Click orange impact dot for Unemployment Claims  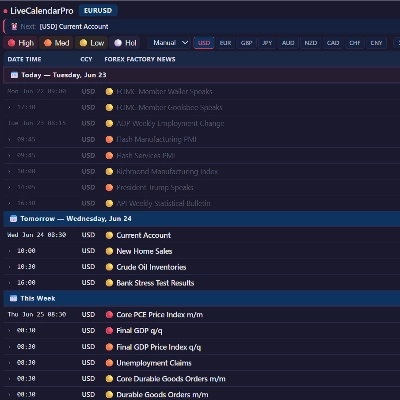109,363
